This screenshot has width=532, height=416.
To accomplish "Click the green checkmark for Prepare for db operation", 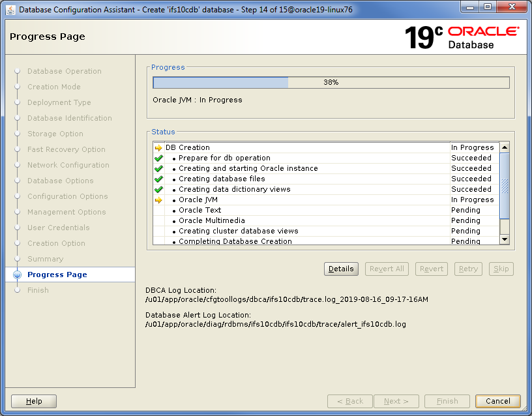I will tap(158, 158).
